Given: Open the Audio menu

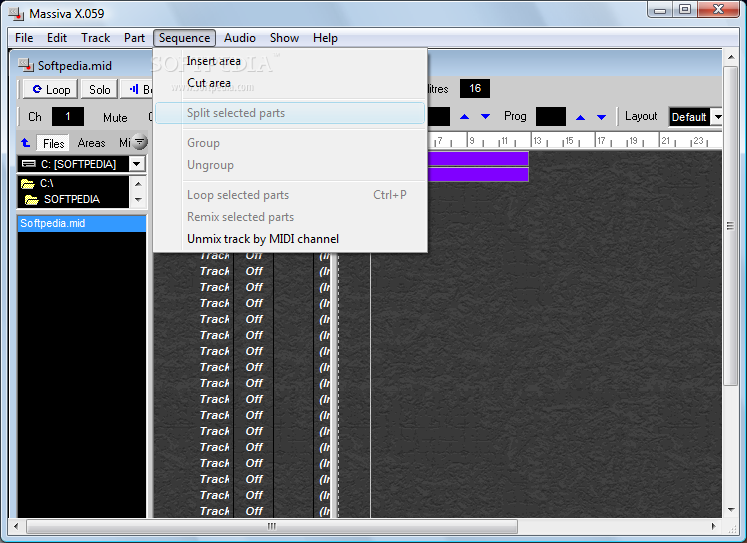Looking at the screenshot, I should click(240, 38).
